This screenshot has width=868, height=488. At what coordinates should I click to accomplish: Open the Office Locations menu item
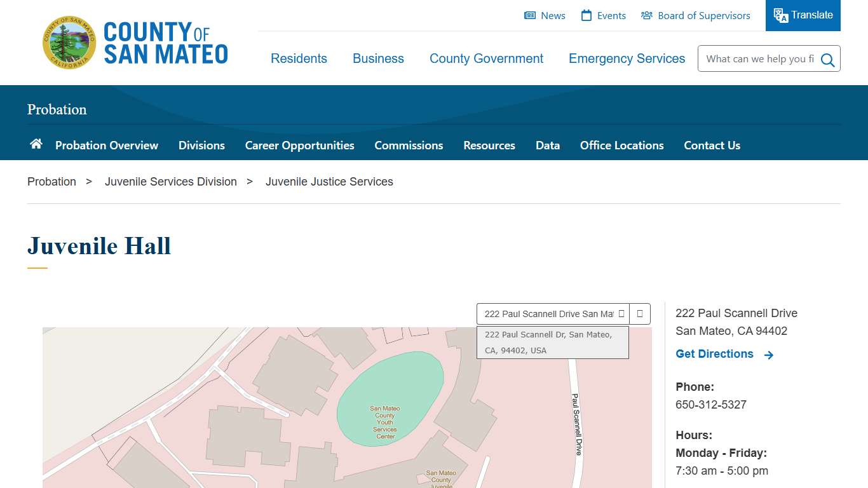coord(621,146)
